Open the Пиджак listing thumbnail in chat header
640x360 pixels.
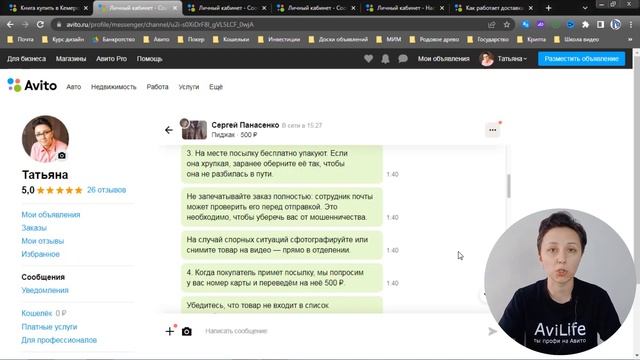click(x=194, y=129)
